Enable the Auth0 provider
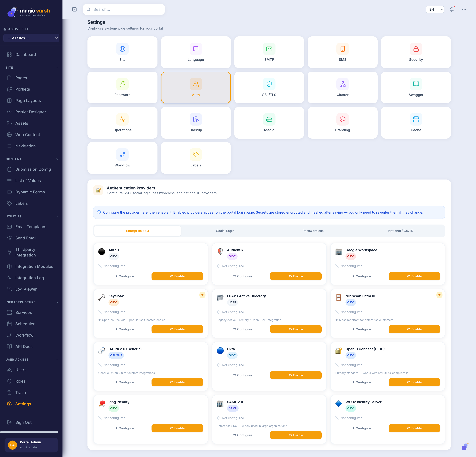 click(177, 276)
